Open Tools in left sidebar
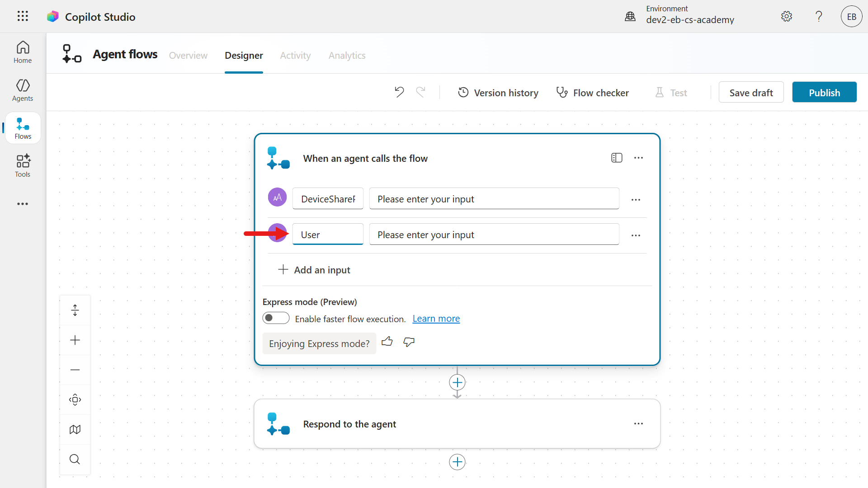Viewport: 868px width, 488px height. point(23,165)
